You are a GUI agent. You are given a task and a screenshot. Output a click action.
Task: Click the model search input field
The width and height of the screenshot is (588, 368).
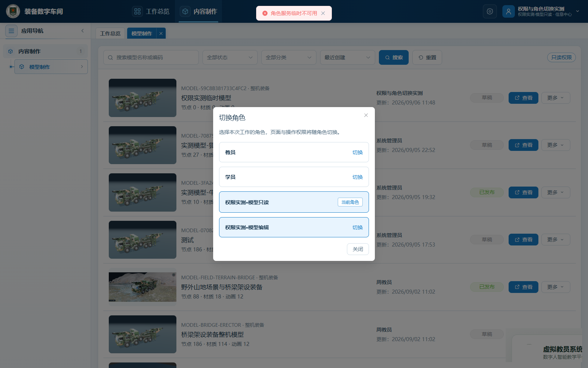151,57
